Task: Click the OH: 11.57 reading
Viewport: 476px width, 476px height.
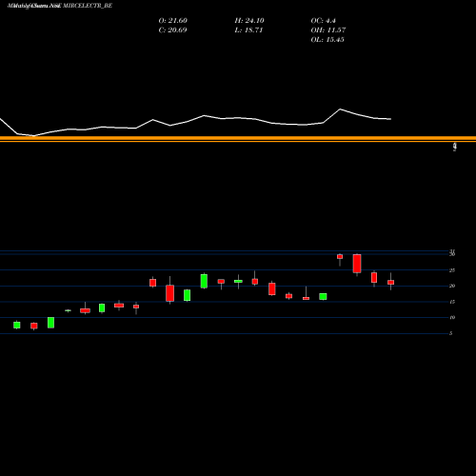Action: click(328, 30)
